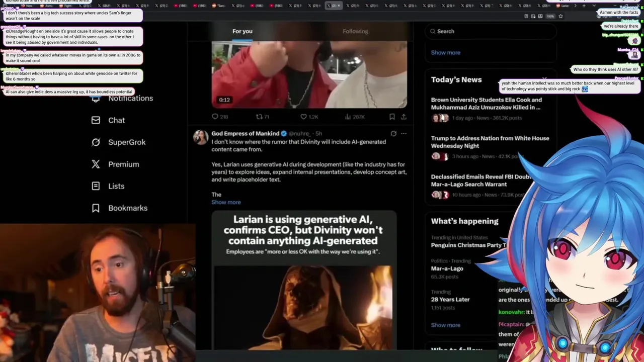Click the @nuhre_ handle text
The image size is (644, 362).
coord(299,134)
